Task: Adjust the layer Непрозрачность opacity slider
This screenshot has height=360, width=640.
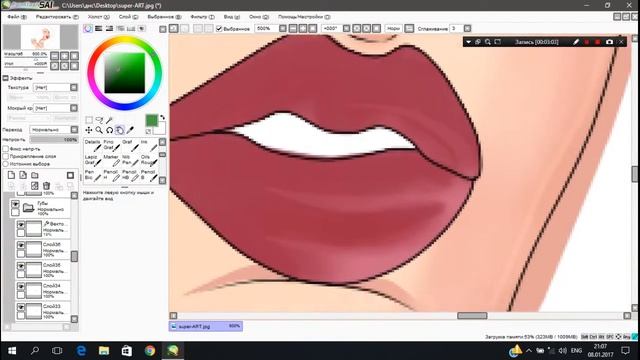Action: 53,140
